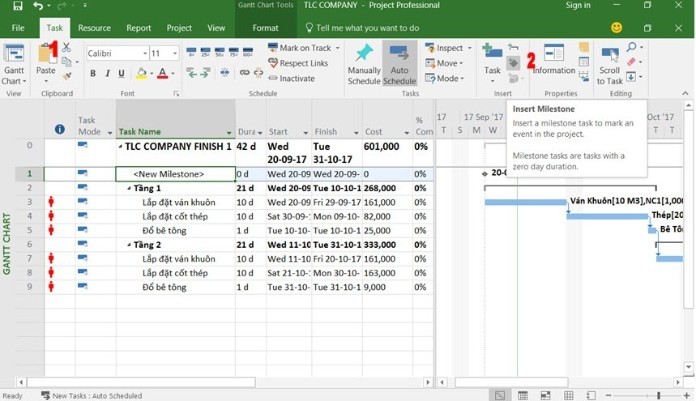Open task Information dialog icon

coord(553,58)
